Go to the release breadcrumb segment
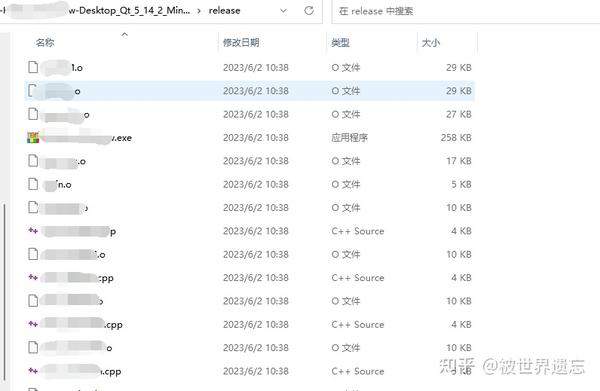Viewport: 600px width, 391px height. click(x=225, y=11)
